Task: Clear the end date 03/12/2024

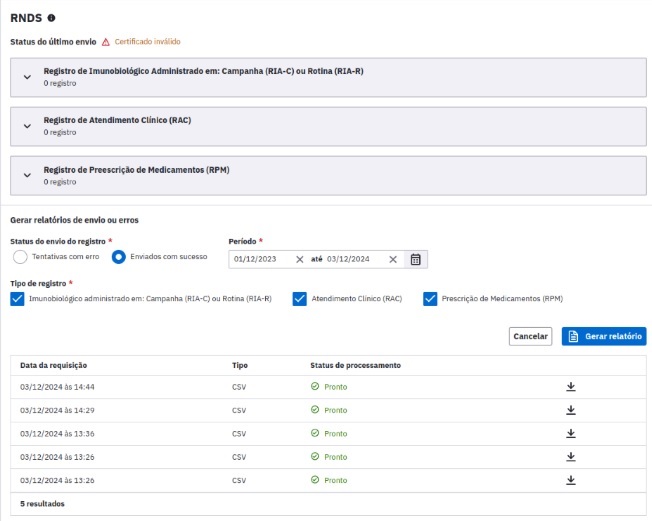Action: click(x=393, y=259)
